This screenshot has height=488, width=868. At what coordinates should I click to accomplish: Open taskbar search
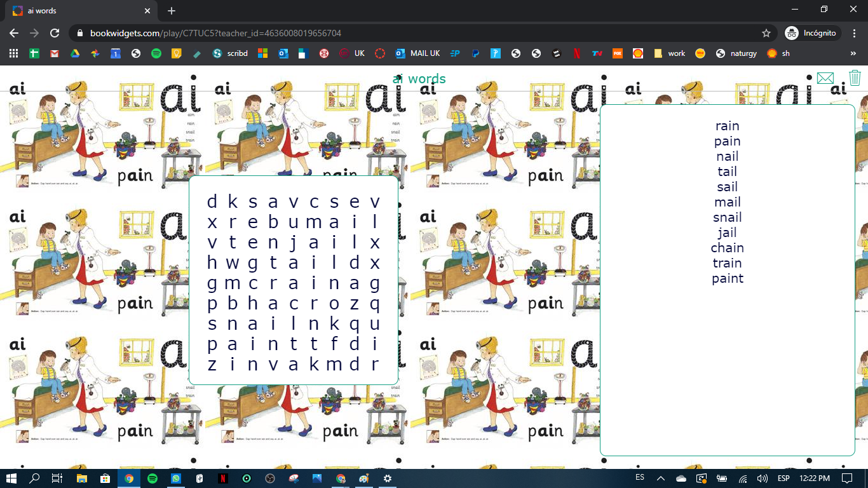(35, 478)
